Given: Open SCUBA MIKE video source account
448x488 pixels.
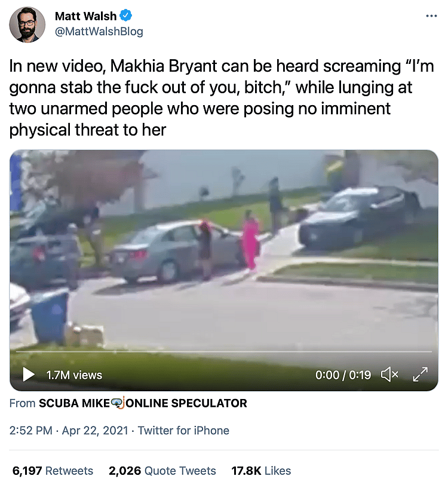Looking at the screenshot, I should 143,403.
